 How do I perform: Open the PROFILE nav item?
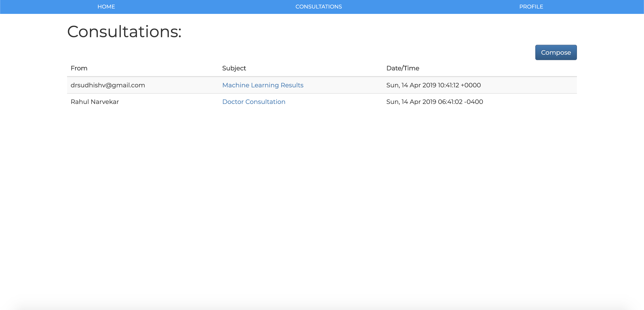coord(531,7)
